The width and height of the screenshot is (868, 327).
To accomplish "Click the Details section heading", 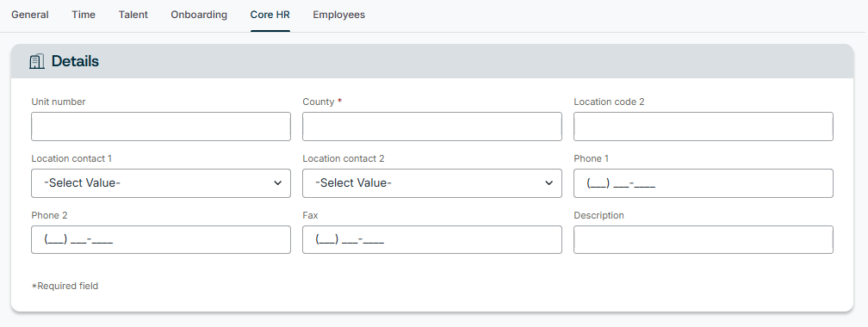I will 75,61.
